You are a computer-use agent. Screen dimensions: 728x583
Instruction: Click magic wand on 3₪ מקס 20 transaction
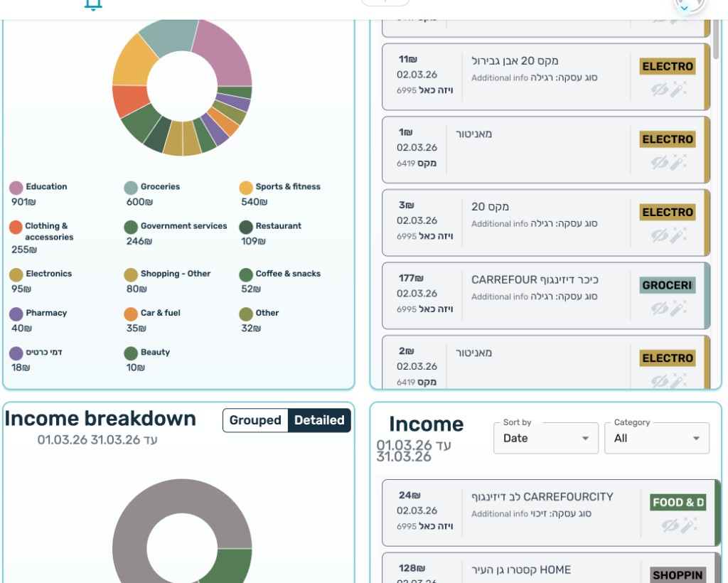(x=679, y=235)
